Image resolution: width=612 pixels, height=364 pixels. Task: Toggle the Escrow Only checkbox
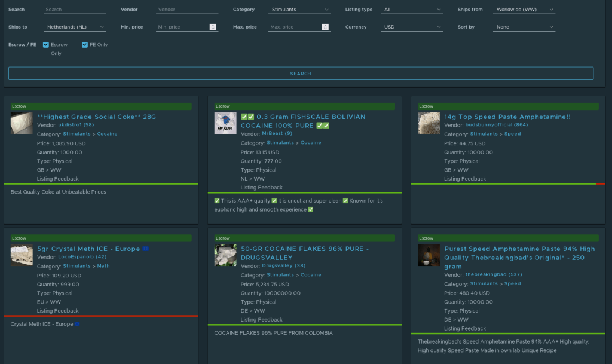(46, 44)
